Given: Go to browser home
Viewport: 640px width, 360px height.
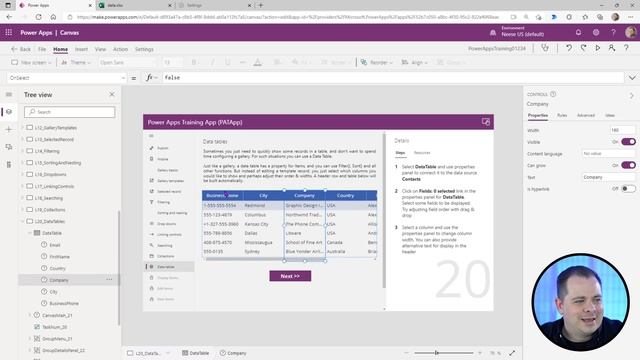Looking at the screenshot, I should (53, 17).
